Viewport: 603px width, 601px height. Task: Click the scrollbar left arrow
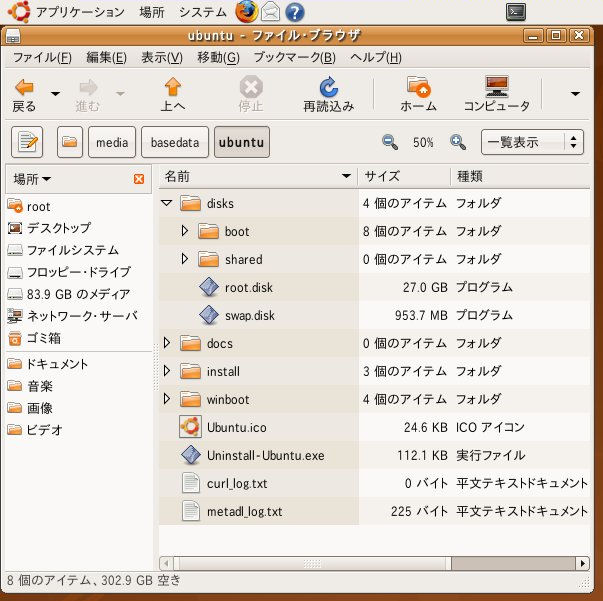click(166, 564)
